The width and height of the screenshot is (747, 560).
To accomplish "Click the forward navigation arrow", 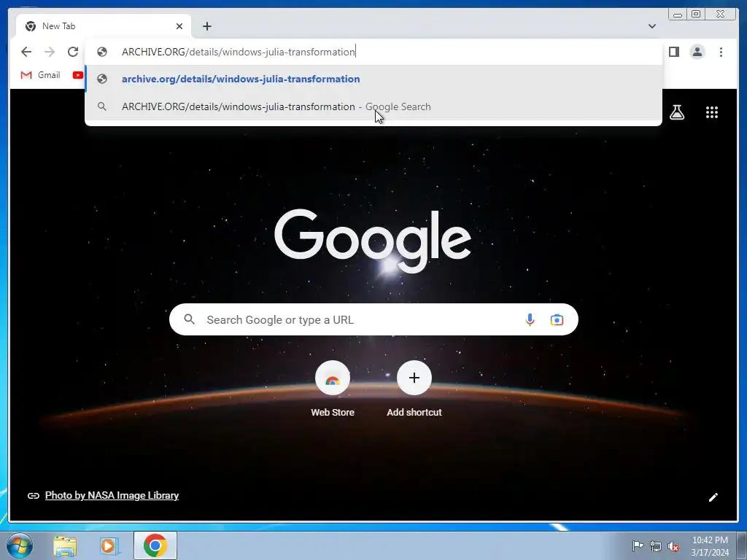I will point(50,52).
